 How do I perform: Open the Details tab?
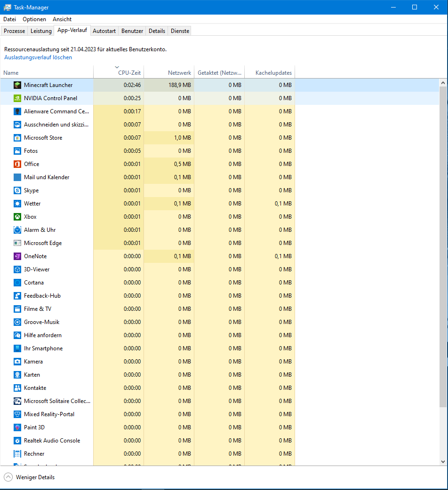coord(157,31)
